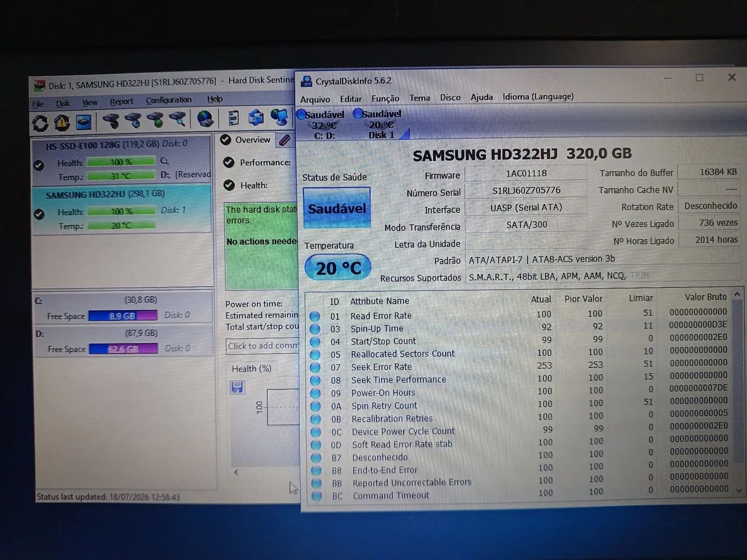
Task: Open the Disk menu in Hard Disk Sentinel
Action: [63, 103]
